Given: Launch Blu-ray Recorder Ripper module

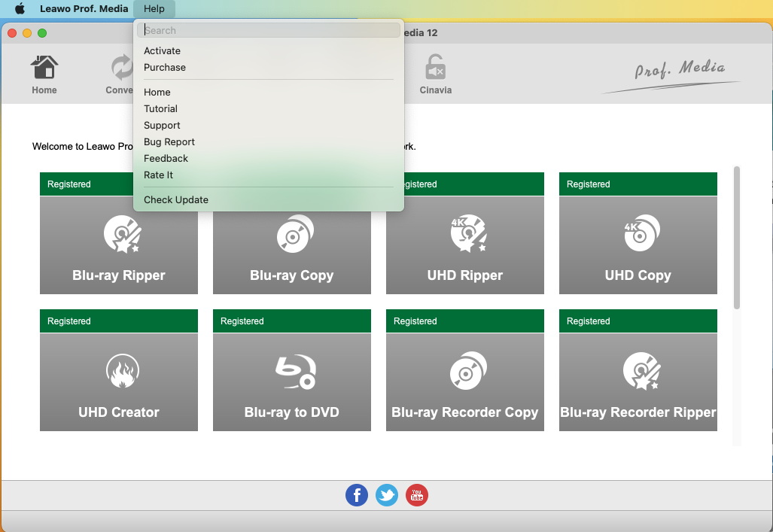Looking at the screenshot, I should 638,382.
